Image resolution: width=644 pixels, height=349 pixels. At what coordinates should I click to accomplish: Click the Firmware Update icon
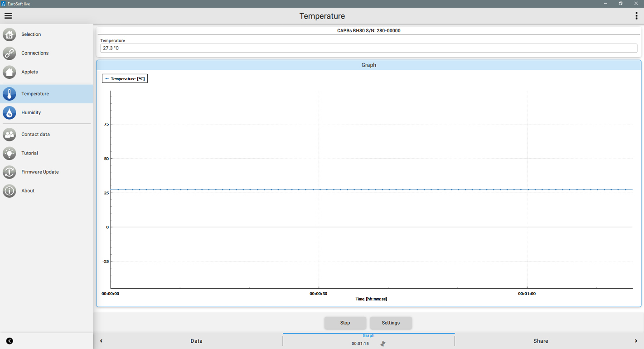pyautogui.click(x=10, y=172)
